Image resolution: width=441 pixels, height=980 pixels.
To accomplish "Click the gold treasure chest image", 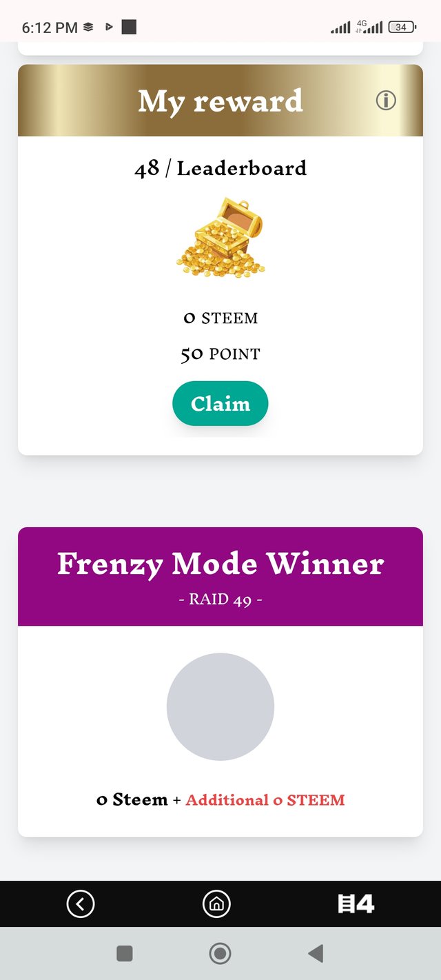I will [220, 236].
